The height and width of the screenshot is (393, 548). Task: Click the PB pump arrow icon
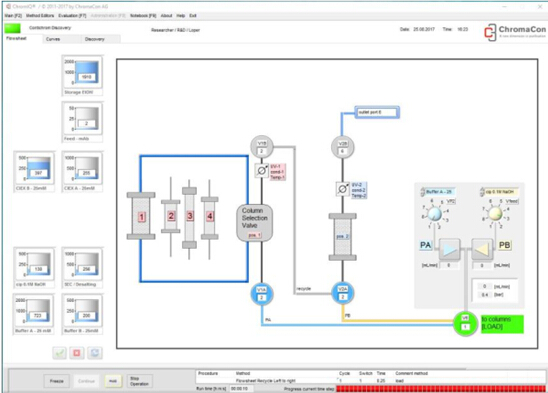coord(482,249)
